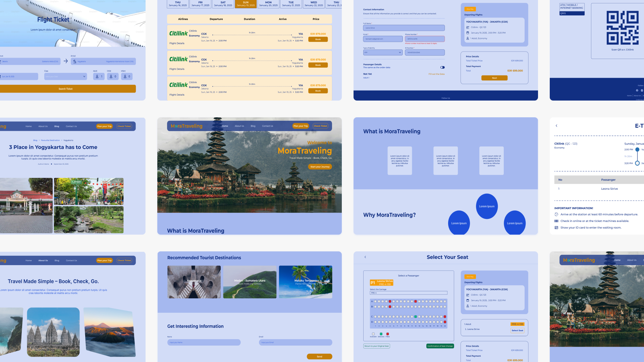The image size is (644, 362).
Task: Select the MON January 20, 2025 date tab
Action: click(x=268, y=4)
